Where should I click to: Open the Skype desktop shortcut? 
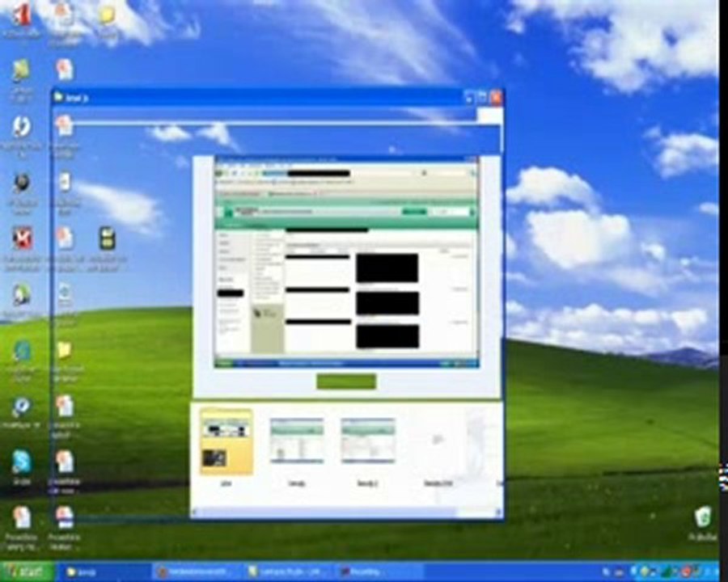tap(22, 462)
